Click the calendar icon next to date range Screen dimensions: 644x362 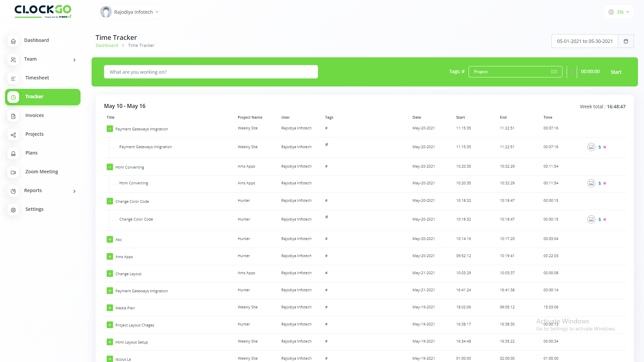click(x=626, y=41)
